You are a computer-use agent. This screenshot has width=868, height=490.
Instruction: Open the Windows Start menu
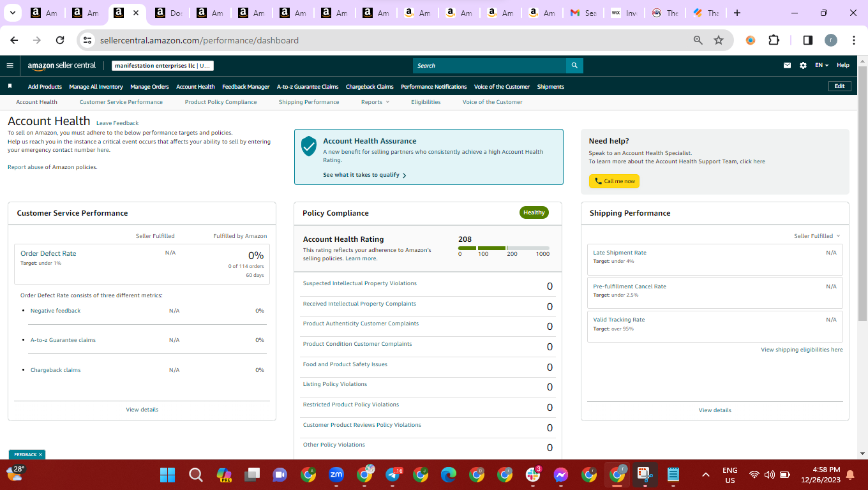click(x=167, y=475)
